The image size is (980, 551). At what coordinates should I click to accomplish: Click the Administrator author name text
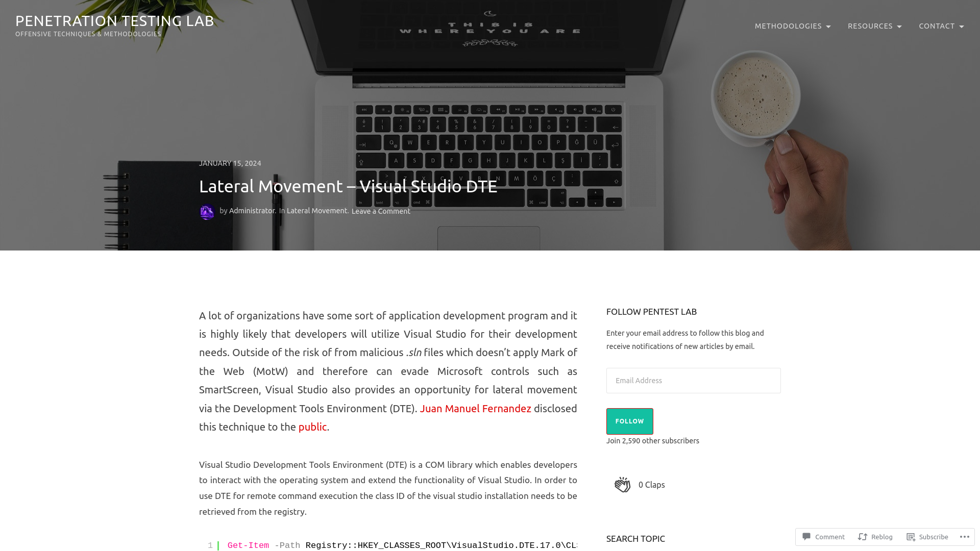tap(252, 211)
